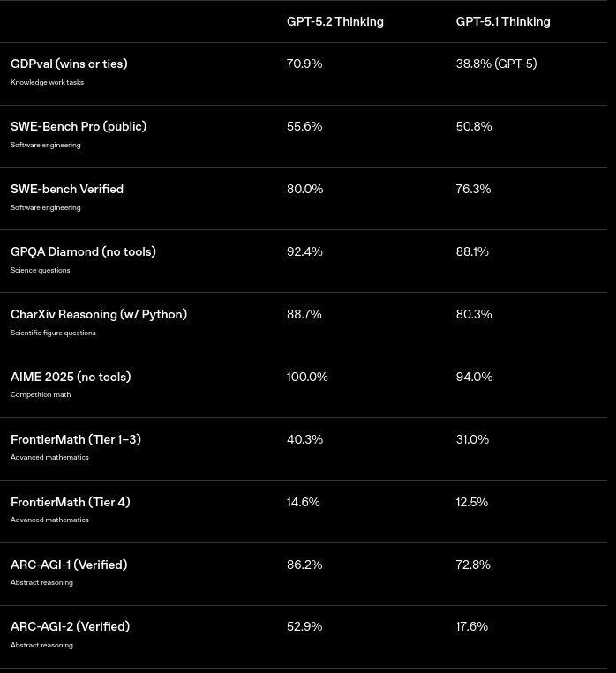
Task: Click the SWE-Bench Pro (public) label
Action: pyautogui.click(x=79, y=127)
